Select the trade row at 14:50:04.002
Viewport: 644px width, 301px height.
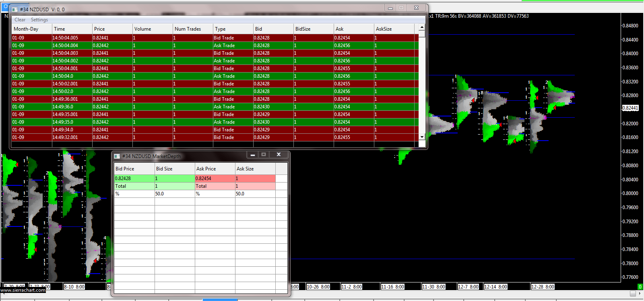pyautogui.click(x=215, y=61)
